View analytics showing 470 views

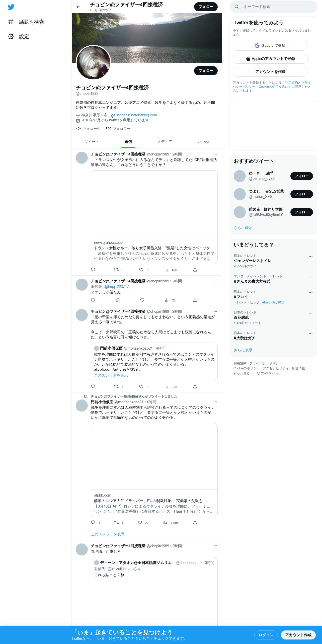pos(171,270)
